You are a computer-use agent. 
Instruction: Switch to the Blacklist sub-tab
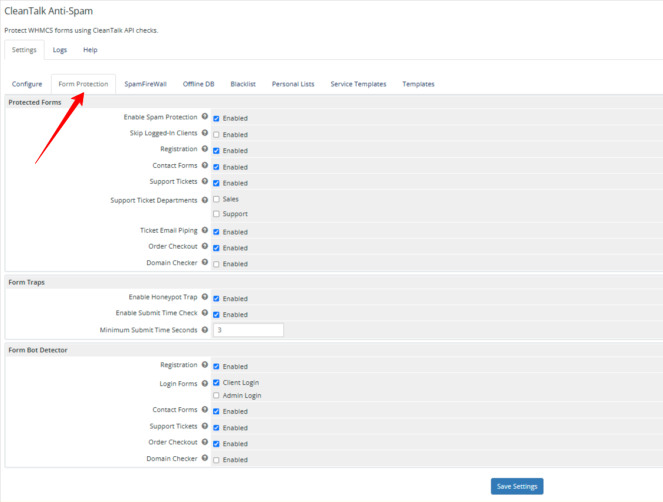pos(243,84)
